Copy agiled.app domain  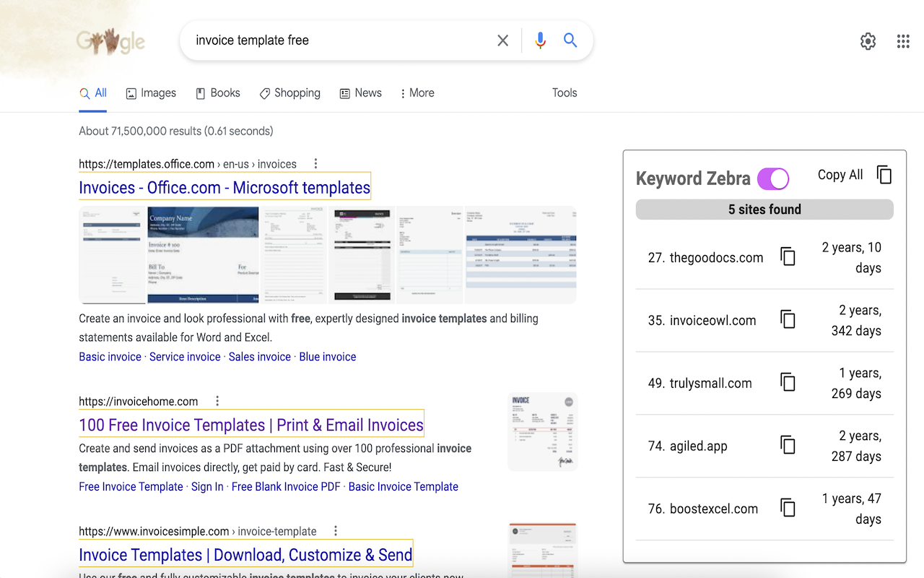click(x=788, y=445)
